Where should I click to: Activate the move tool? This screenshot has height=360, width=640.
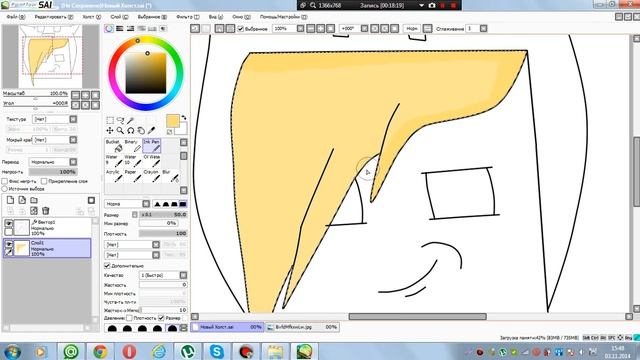pyautogui.click(x=110, y=131)
